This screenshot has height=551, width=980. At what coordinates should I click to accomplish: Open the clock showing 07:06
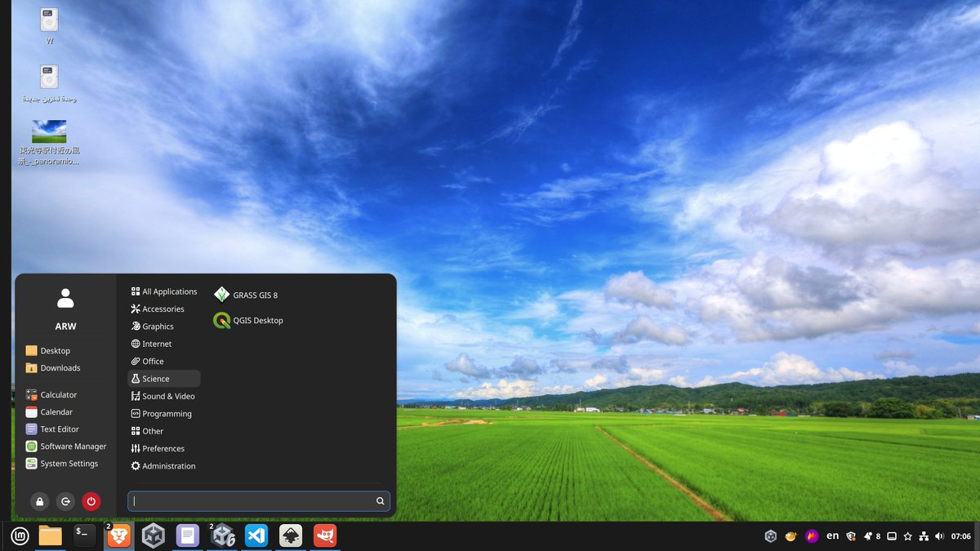[961, 536]
